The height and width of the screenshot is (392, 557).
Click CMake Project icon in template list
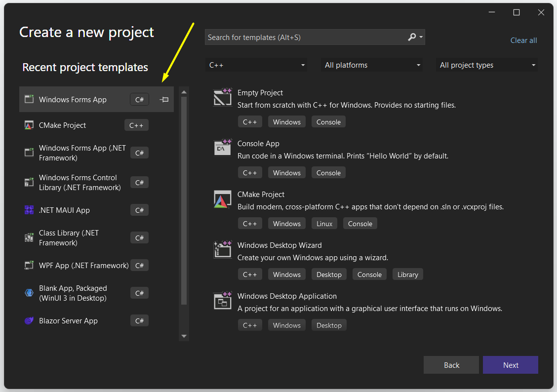pyautogui.click(x=222, y=199)
